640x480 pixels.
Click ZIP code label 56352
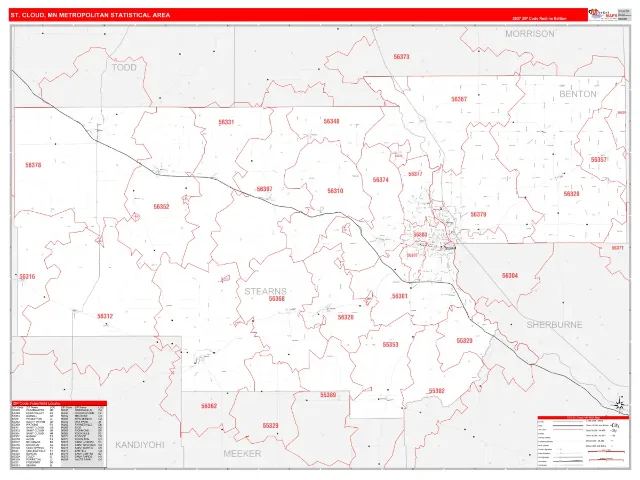point(161,207)
